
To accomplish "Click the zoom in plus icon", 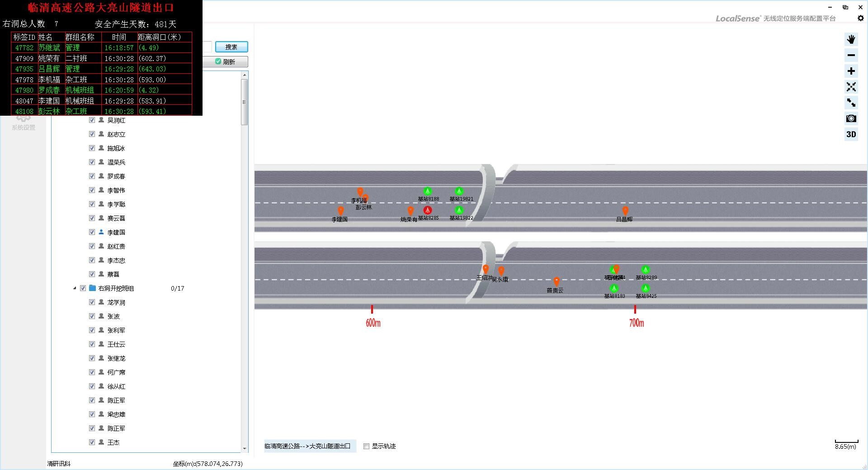I will click(851, 71).
